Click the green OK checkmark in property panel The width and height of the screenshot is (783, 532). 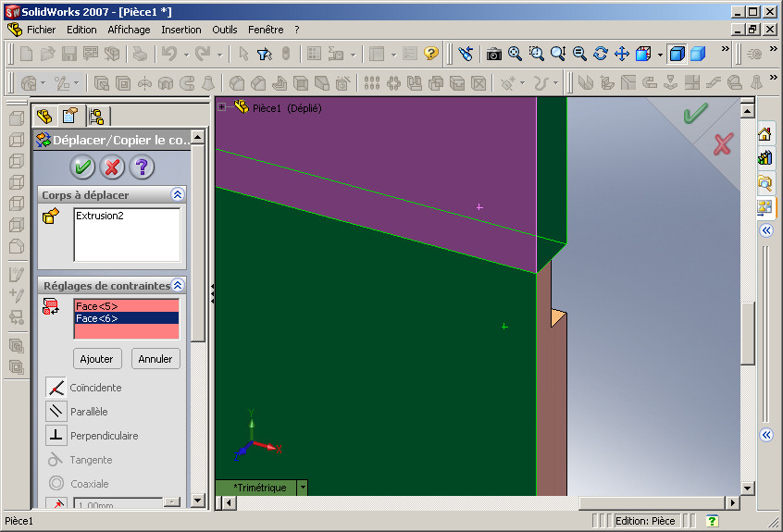[82, 167]
